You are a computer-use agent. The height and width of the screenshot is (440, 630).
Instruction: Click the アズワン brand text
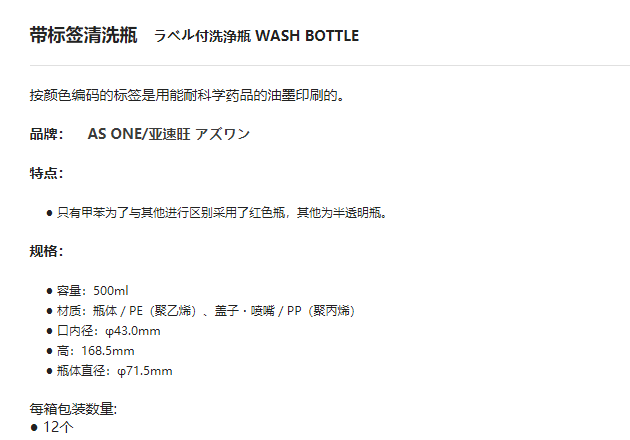coord(223,134)
